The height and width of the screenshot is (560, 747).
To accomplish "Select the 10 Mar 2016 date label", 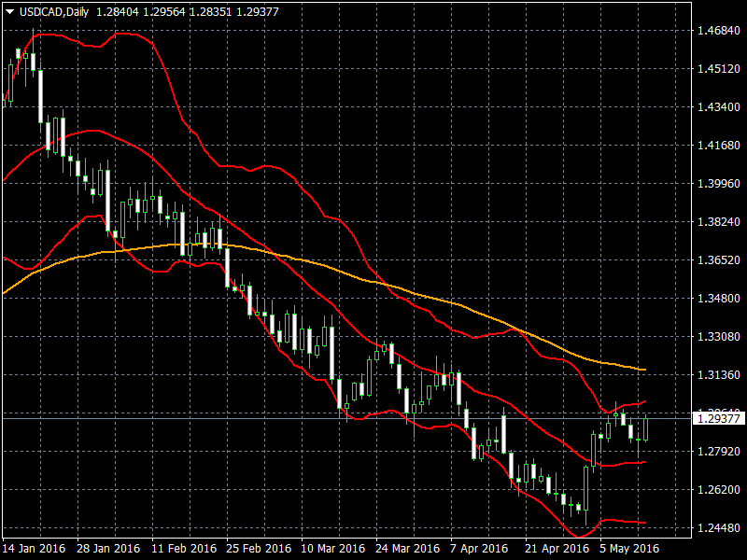I will [333, 549].
